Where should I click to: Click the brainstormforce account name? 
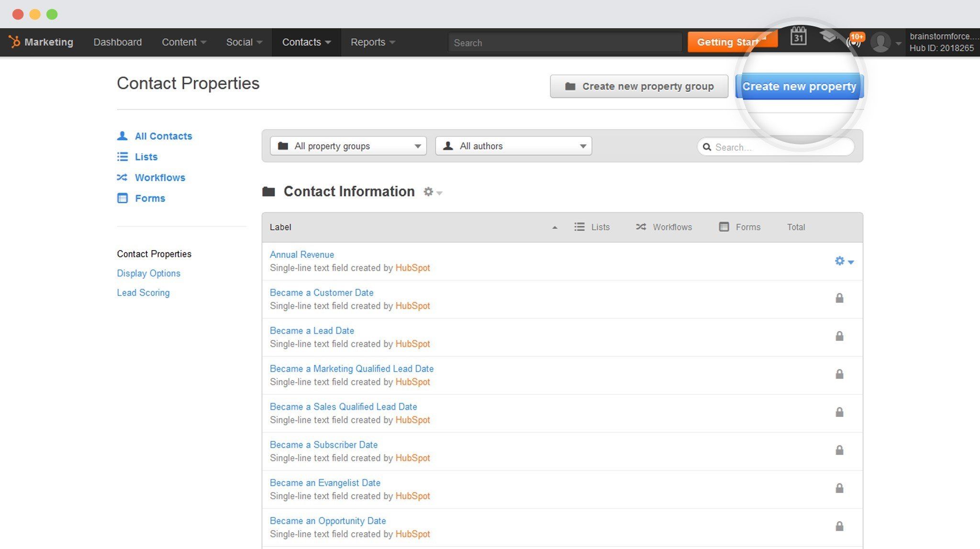pyautogui.click(x=944, y=36)
